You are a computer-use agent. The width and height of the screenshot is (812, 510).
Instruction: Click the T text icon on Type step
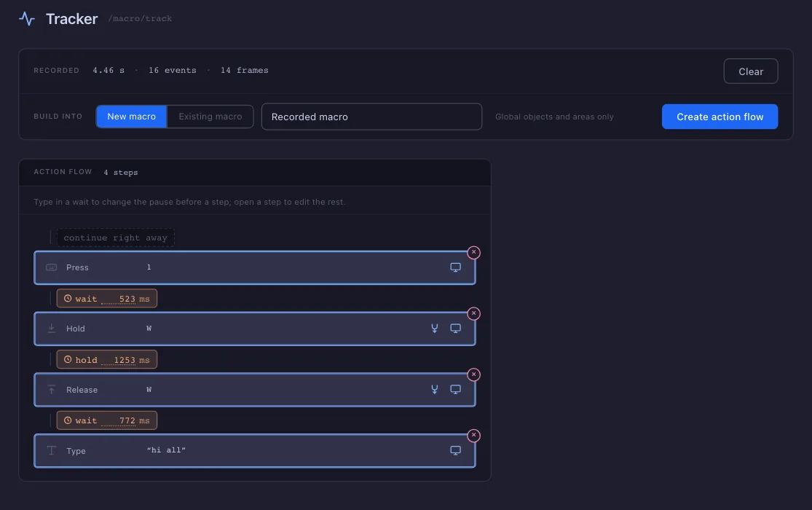pos(51,450)
